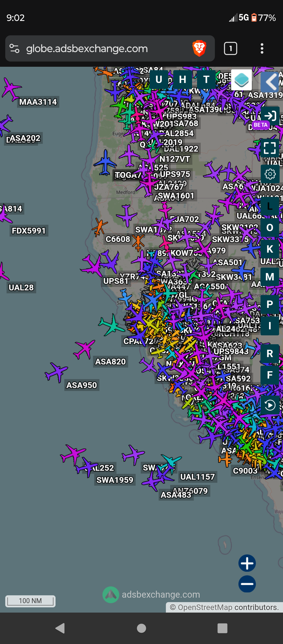Open the browser three-dot menu

pos(262,48)
